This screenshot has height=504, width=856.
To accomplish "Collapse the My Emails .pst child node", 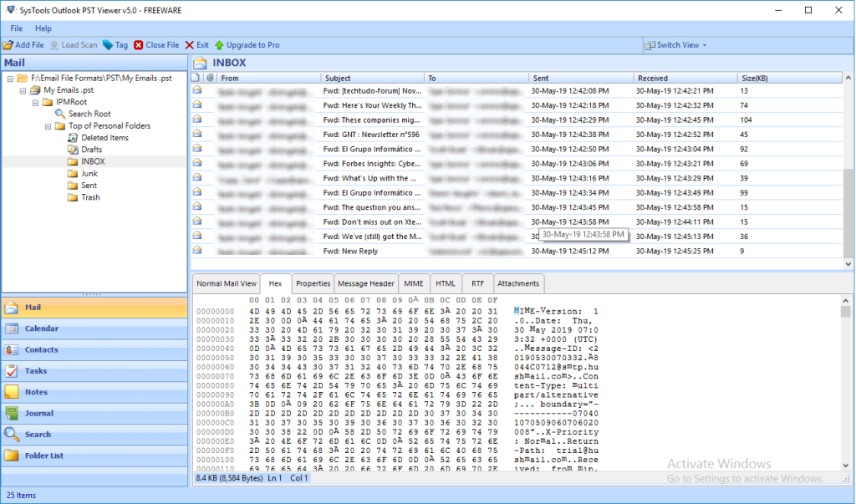I will pos(23,90).
